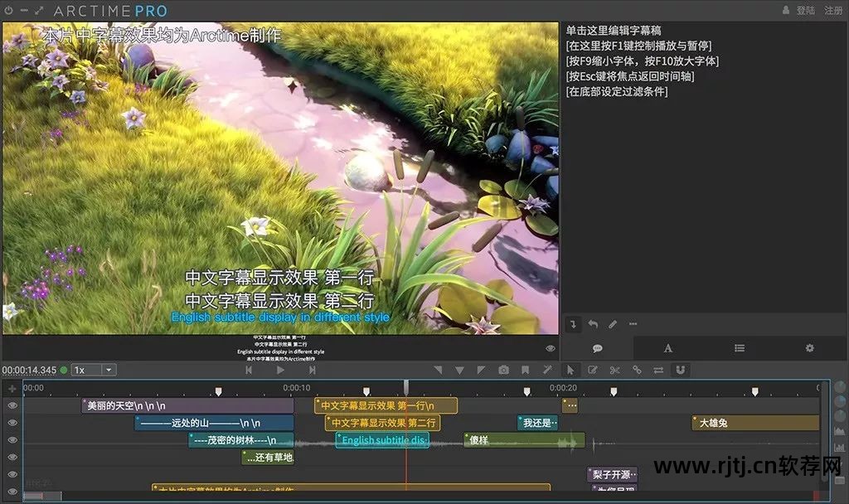
Task: Click the swap arrows icon
Action: pos(658,371)
